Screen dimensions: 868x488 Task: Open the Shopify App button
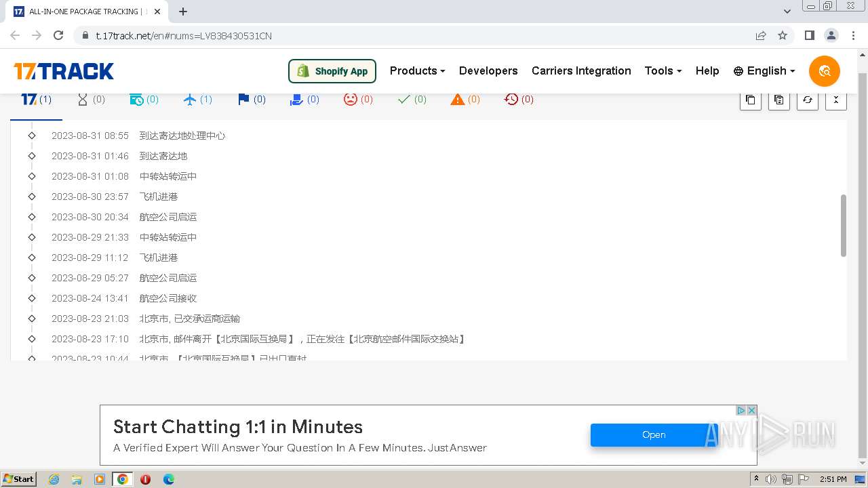tap(332, 71)
